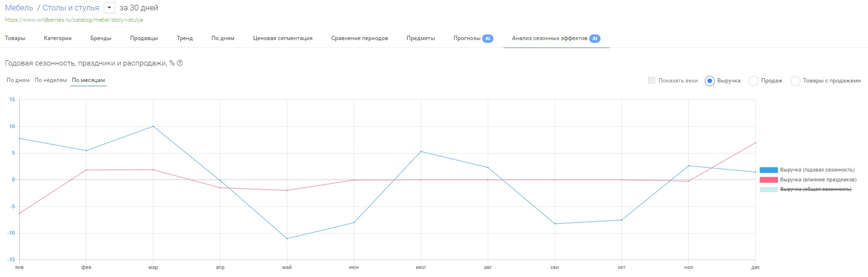
Task: Open the Сравнение периодов tab
Action: pyautogui.click(x=359, y=38)
